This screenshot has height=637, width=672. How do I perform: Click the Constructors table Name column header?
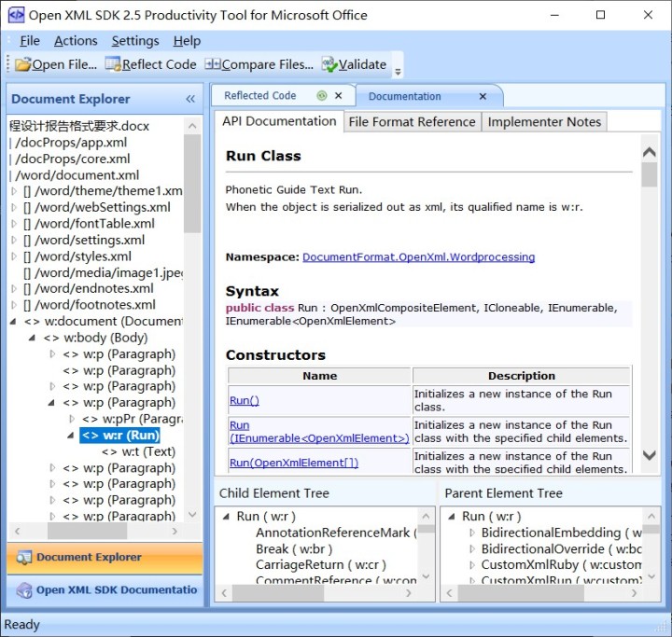(x=319, y=376)
